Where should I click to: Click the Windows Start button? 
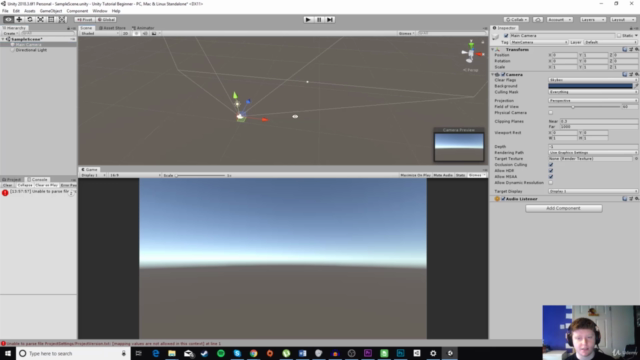[8, 353]
